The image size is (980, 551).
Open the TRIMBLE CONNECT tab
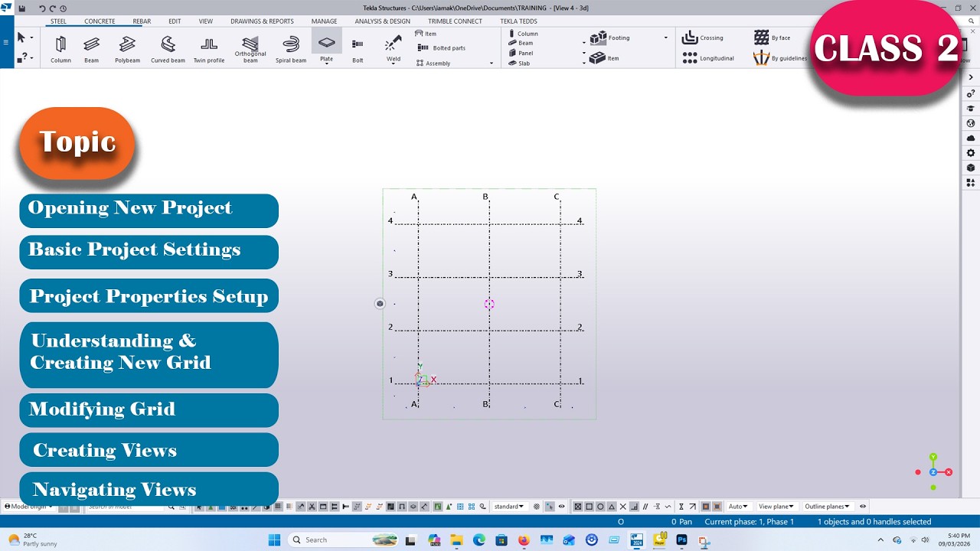click(x=455, y=21)
